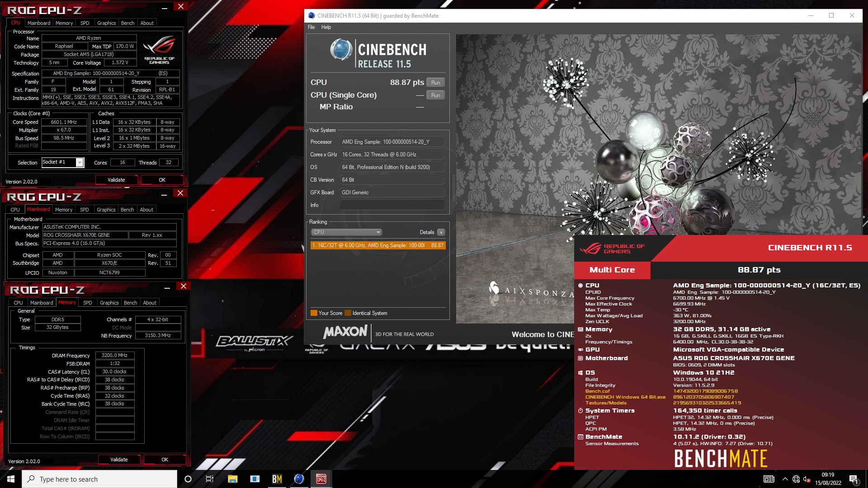The width and height of the screenshot is (868, 488).
Task: Click the 88.87 pts CPU score in Cinebench
Action: (407, 83)
